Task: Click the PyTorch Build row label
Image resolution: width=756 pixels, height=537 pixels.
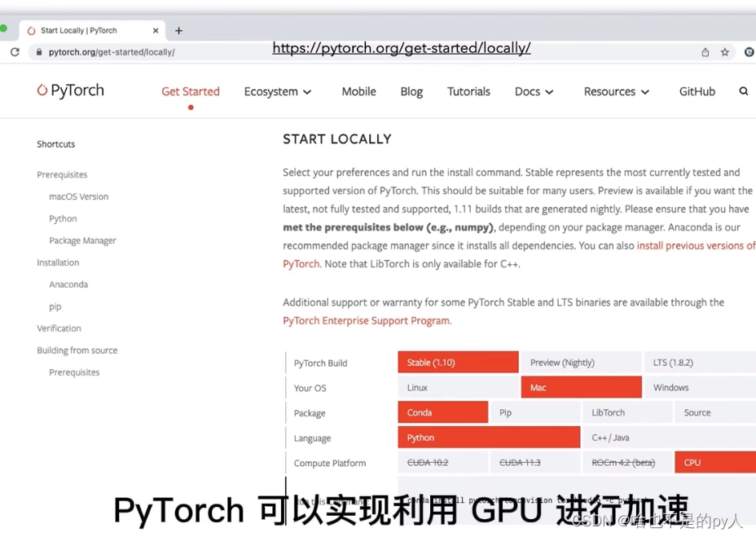Action: (x=320, y=363)
